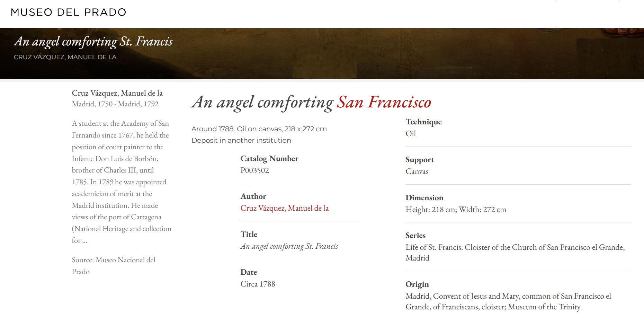Click the "Catalog Number" field label
The height and width of the screenshot is (326, 644).
[269, 159]
